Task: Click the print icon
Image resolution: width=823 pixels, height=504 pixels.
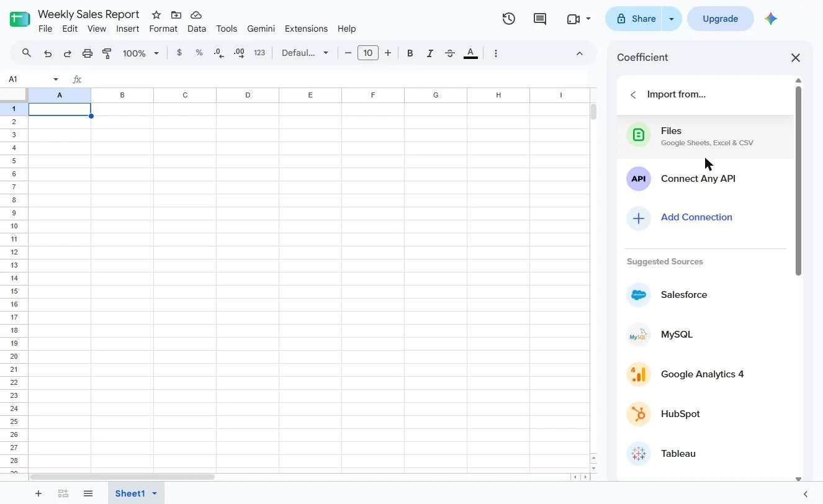Action: tap(88, 53)
